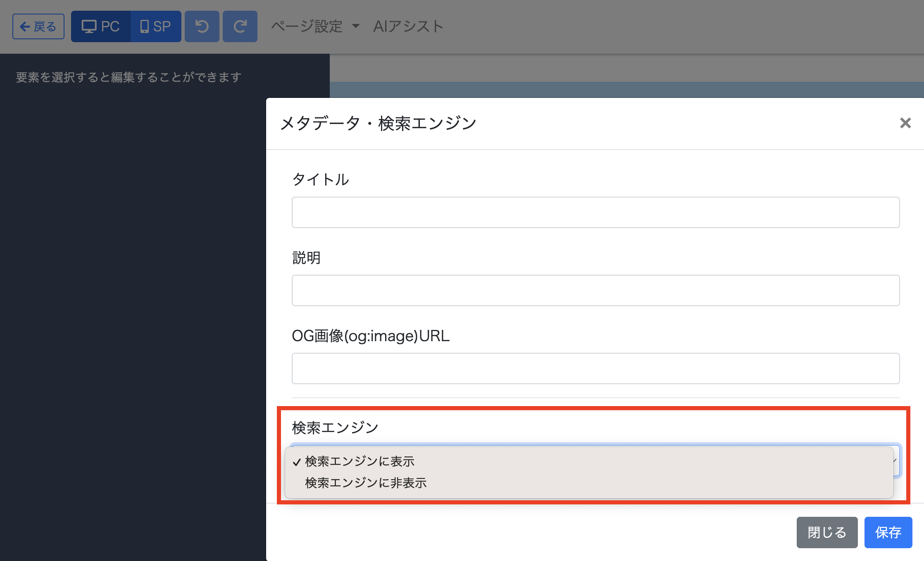Screen dimensions: 924x561
Task: Click the 説明 input field
Action: (595, 290)
